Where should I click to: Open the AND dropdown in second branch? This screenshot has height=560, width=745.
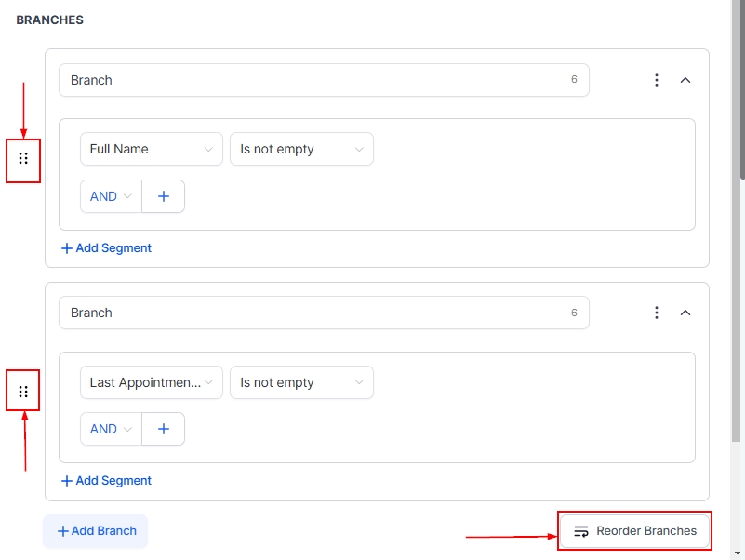[111, 429]
